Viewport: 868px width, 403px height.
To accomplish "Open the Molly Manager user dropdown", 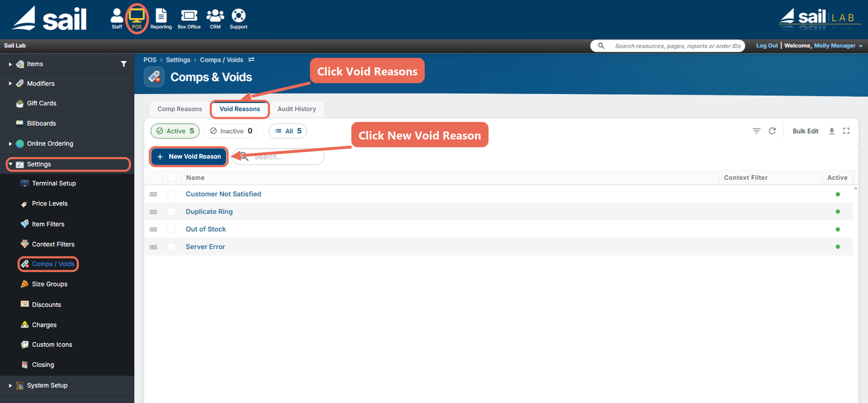I will click(x=838, y=46).
